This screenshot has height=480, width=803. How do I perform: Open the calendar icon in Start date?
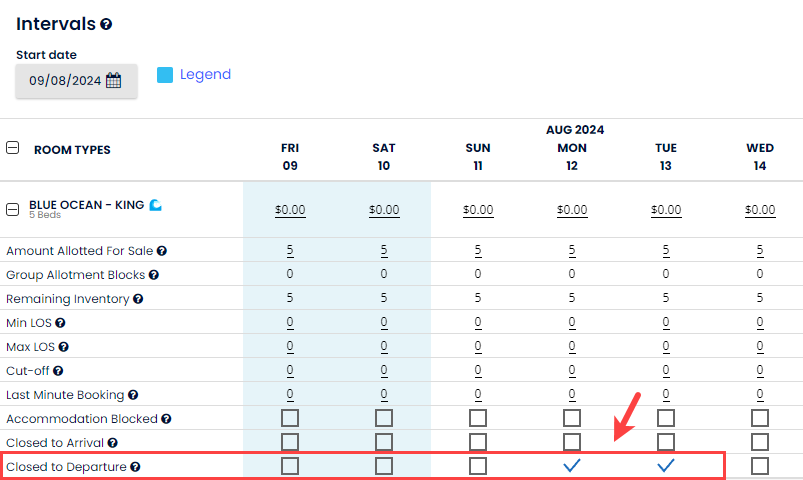(x=113, y=81)
